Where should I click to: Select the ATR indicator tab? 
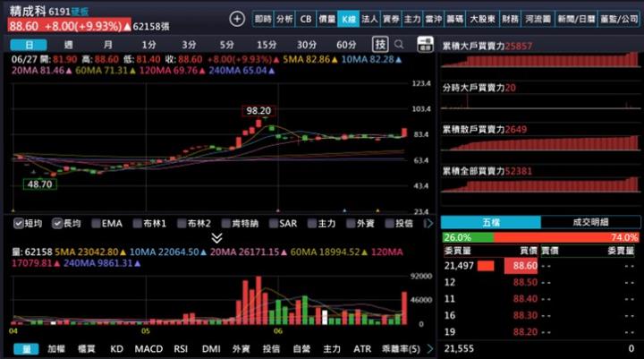click(x=362, y=349)
